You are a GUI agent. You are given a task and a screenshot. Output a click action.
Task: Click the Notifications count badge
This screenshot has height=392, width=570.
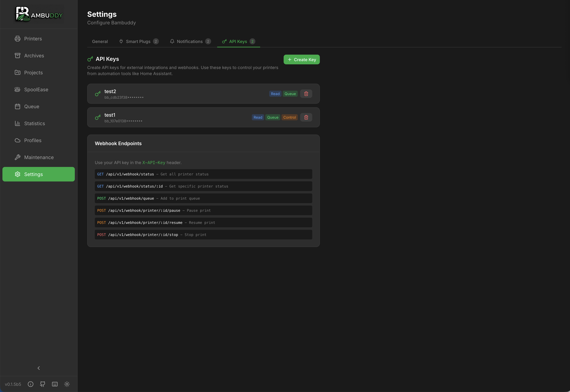(x=208, y=41)
